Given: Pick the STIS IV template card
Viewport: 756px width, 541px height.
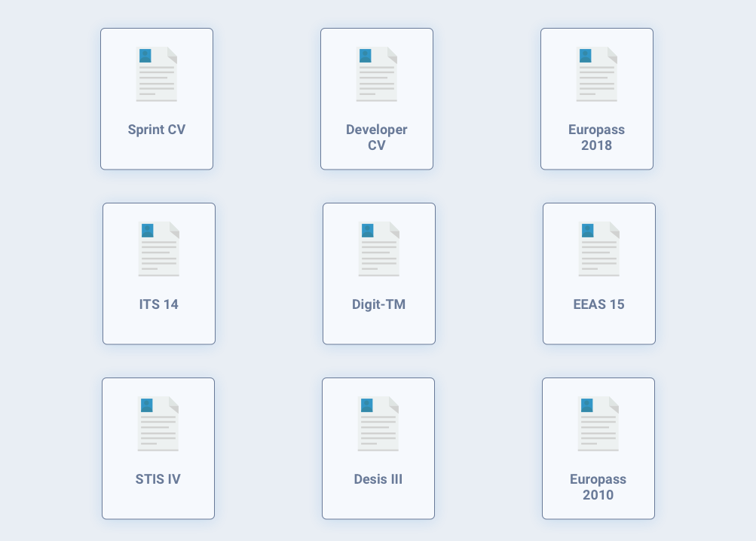Looking at the screenshot, I should (158, 448).
